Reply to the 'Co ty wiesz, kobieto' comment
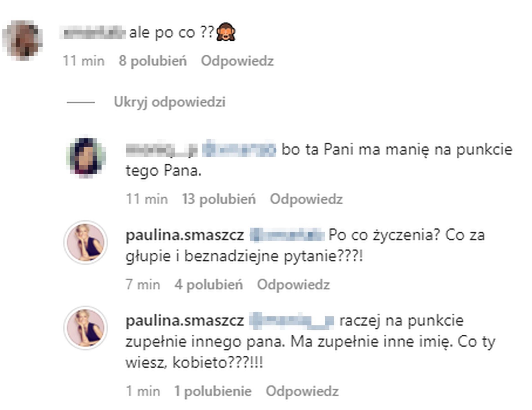532x410 pixels. 302,391
